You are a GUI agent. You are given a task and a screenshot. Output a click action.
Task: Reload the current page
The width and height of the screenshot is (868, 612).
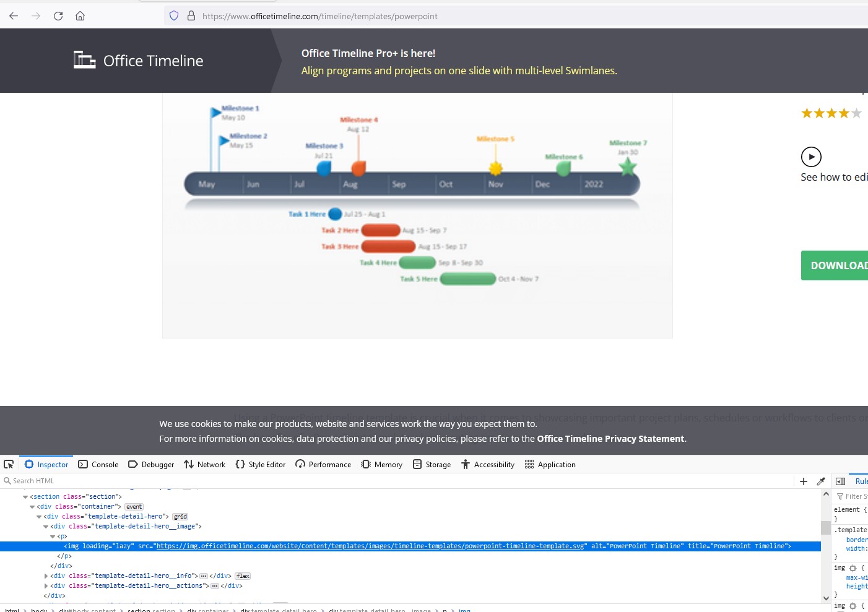58,16
